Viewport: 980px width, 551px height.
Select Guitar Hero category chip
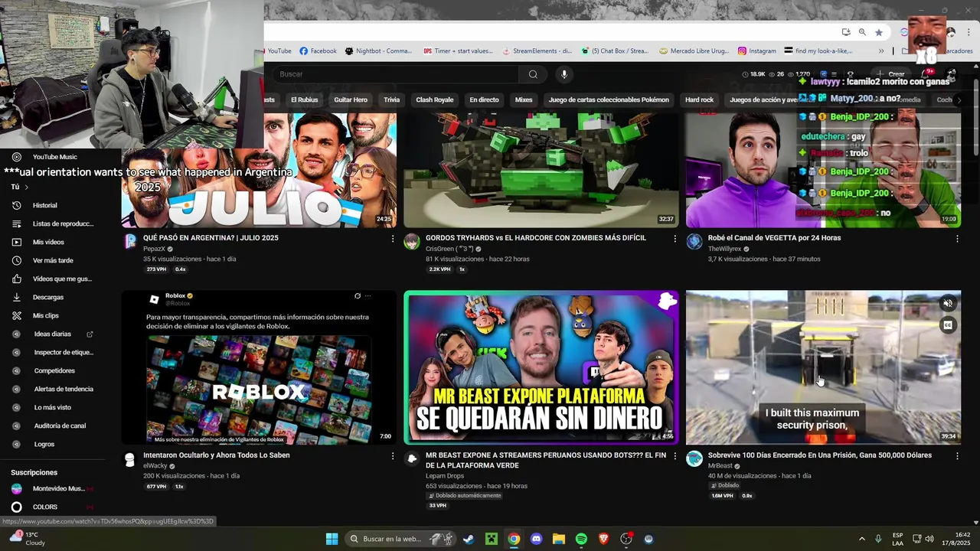pos(351,100)
